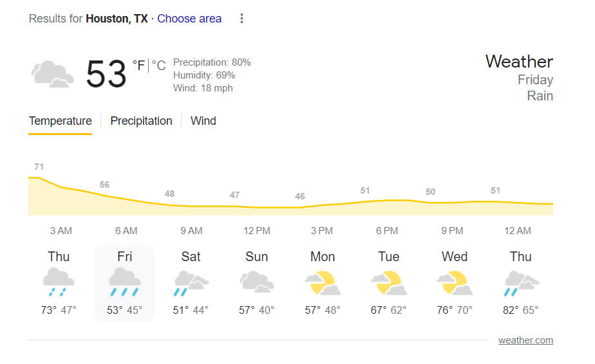The image size is (595, 364).
Task: Select Sunday's cloudy forecast icon
Action: tap(256, 282)
